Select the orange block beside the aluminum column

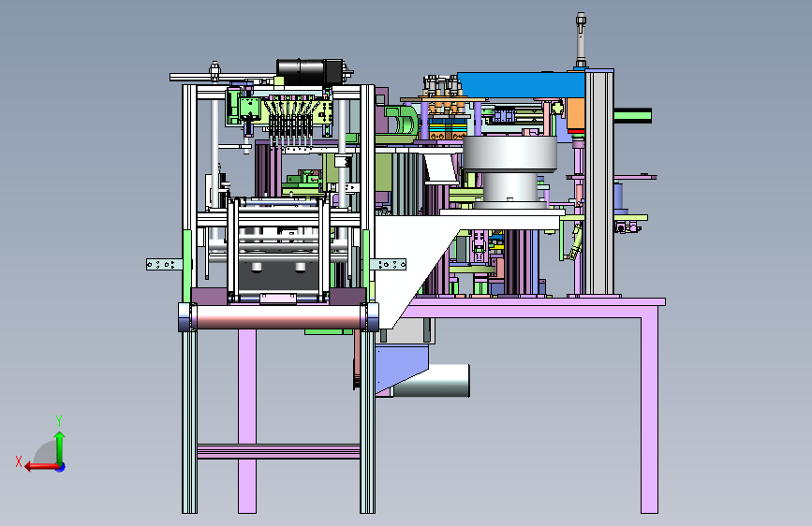point(575,114)
